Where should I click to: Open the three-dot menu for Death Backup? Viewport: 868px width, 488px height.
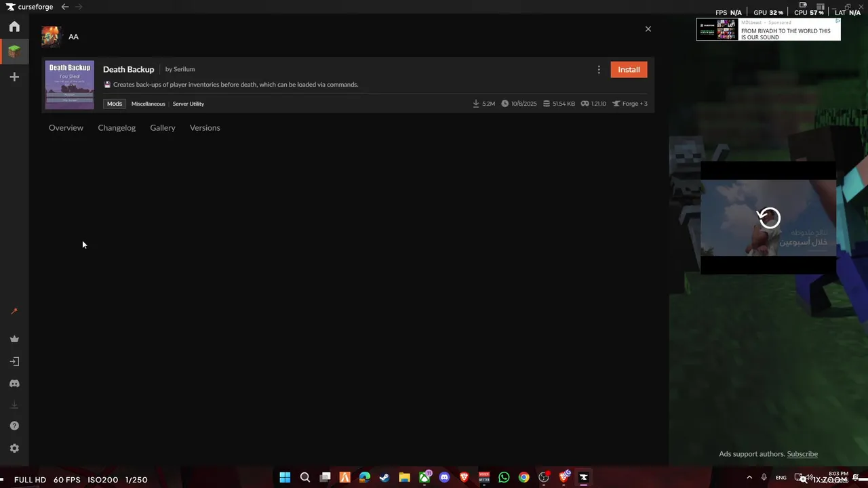pos(599,70)
